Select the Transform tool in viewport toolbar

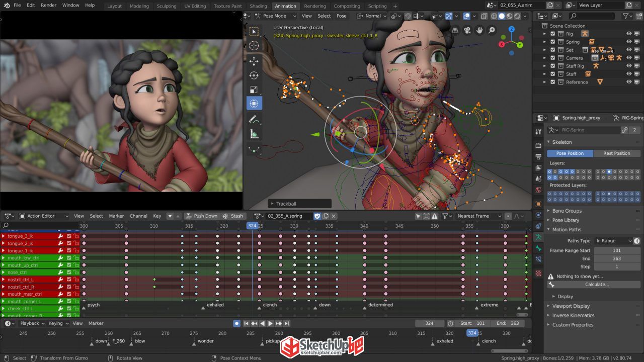pyautogui.click(x=254, y=104)
